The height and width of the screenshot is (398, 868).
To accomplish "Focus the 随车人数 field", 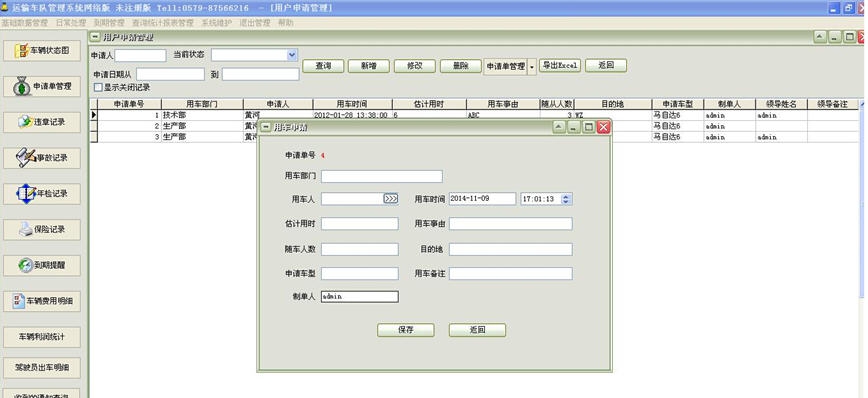I will tap(360, 249).
